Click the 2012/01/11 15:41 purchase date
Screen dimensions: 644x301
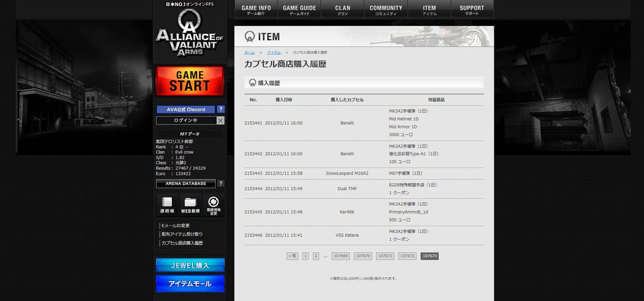tap(284, 235)
